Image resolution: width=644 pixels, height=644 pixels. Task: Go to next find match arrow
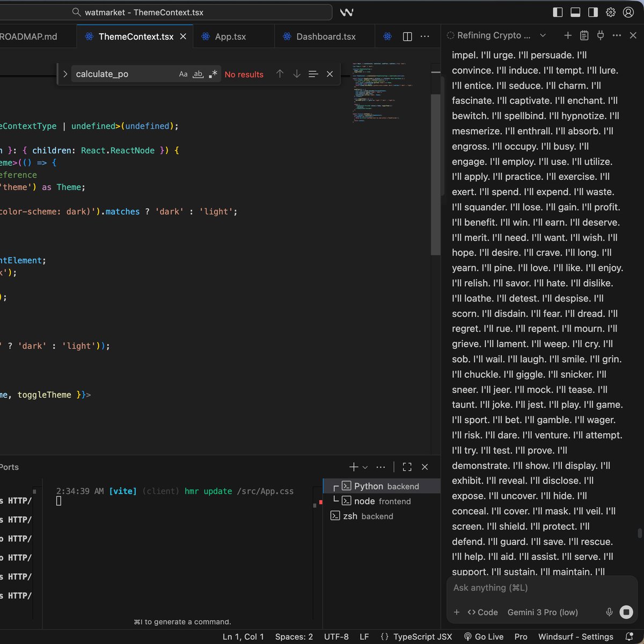coord(297,74)
